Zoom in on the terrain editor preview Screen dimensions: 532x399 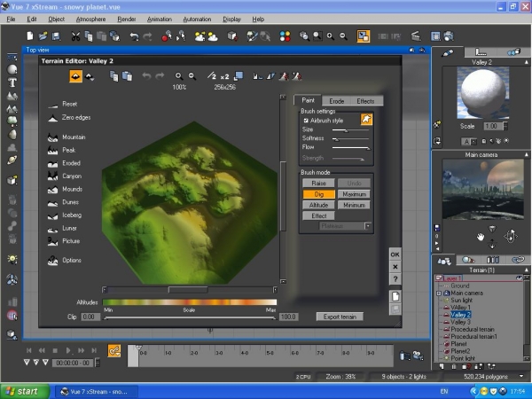(x=179, y=76)
